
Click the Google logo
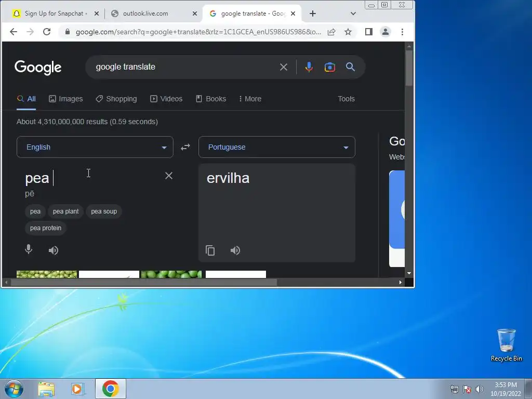(38, 67)
